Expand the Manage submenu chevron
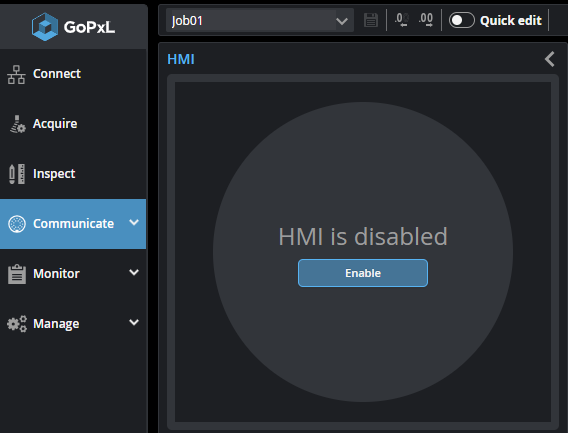The image size is (568, 433). click(x=134, y=322)
